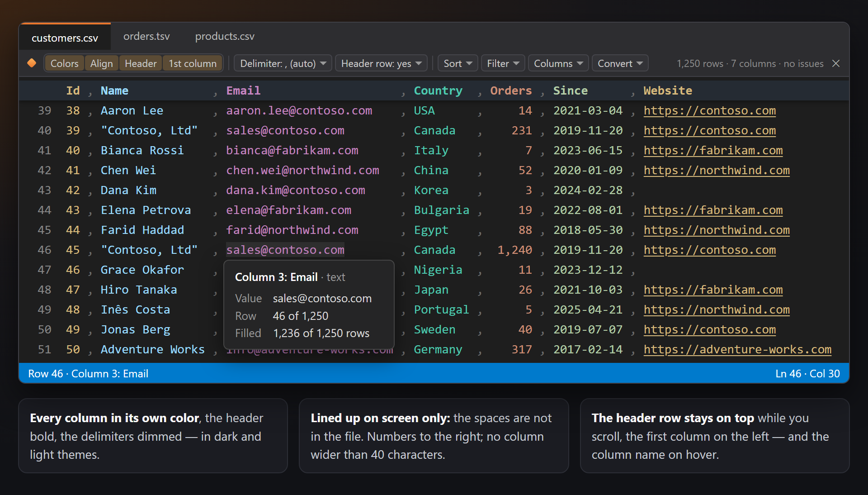Image resolution: width=868 pixels, height=495 pixels.
Task: Open the https://adventure-works.com link
Action: pos(737,349)
